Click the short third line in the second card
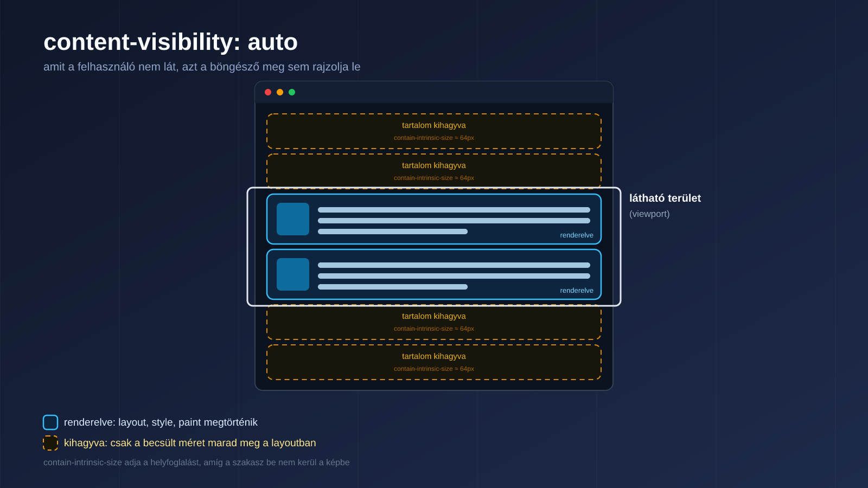This screenshot has height=488, width=868. click(393, 287)
